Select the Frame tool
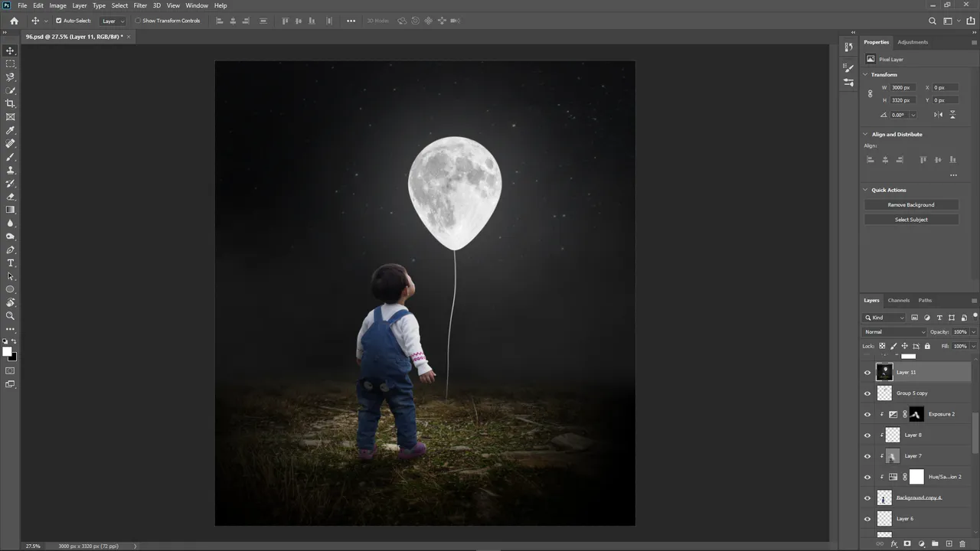Viewport: 980px width, 551px height. click(x=10, y=117)
